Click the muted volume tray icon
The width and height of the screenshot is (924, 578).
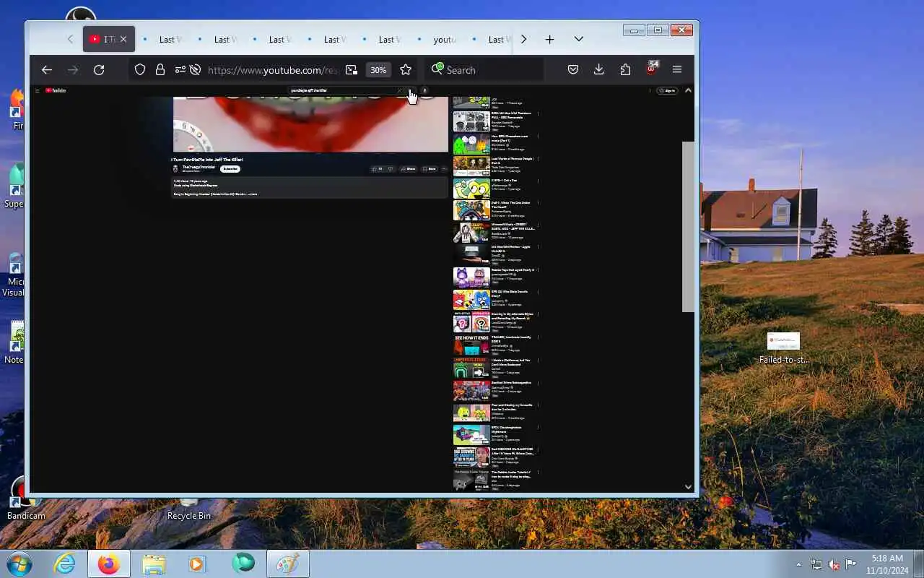point(834,564)
